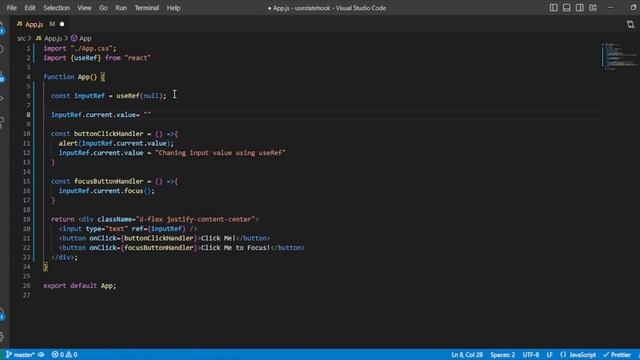The height and width of the screenshot is (360, 640).
Task: Click "alert" call on line 11
Action: point(68,143)
